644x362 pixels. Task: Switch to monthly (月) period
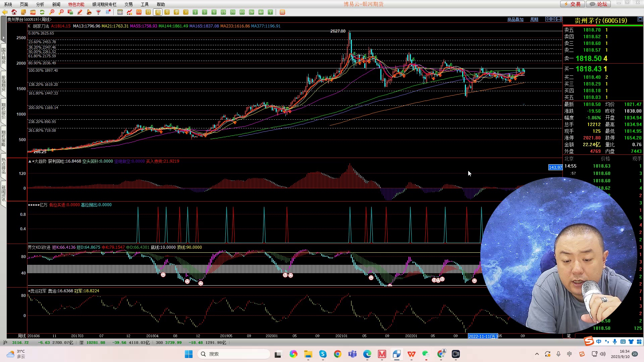[167, 12]
